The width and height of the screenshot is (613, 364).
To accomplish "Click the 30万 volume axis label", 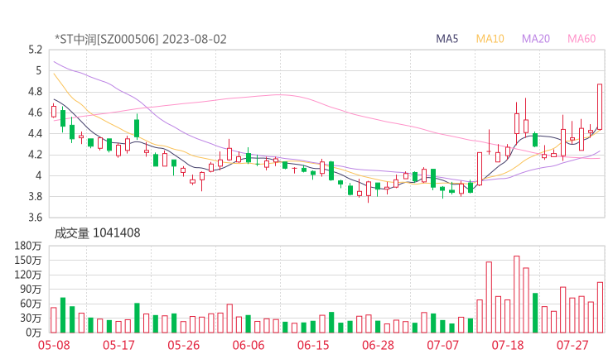I will 31,318.
